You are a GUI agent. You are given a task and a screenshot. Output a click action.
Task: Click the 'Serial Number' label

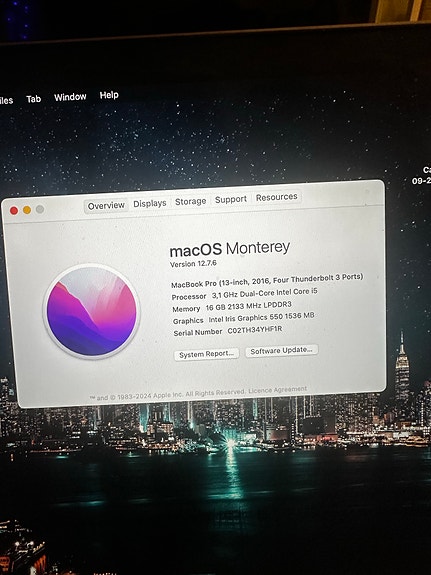(x=198, y=333)
